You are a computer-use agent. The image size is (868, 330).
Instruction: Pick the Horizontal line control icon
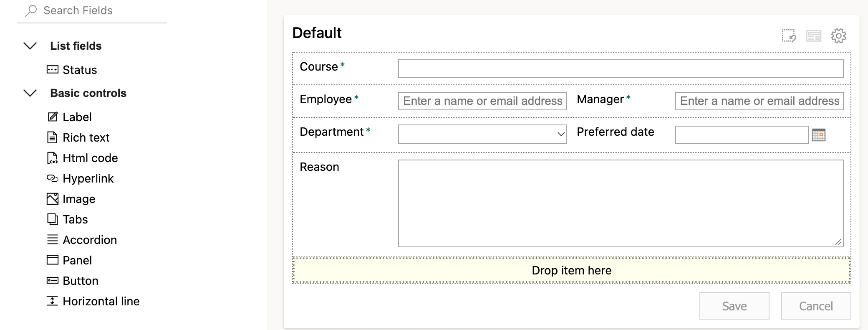(52, 301)
